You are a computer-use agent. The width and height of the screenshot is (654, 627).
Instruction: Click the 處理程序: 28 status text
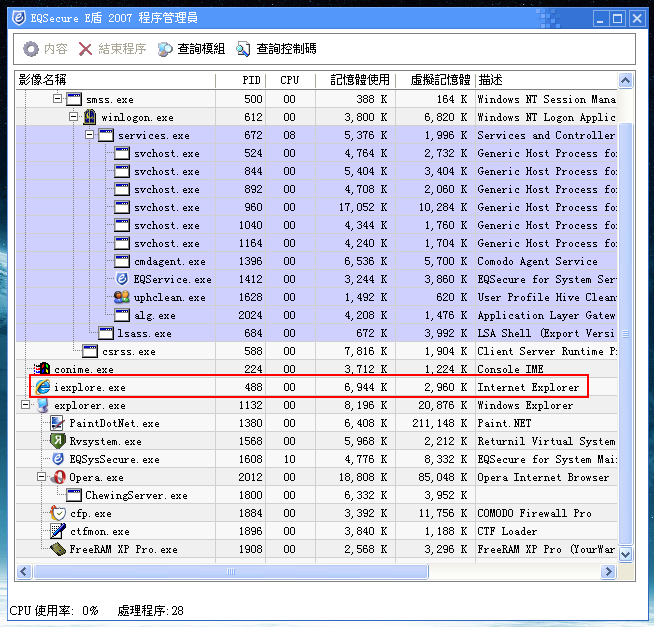click(151, 610)
